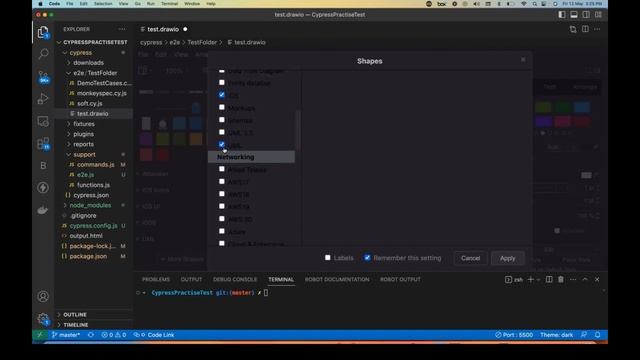The width and height of the screenshot is (640, 360).
Task: Open the lightning bolt extension view
Action: pyautogui.click(x=43, y=188)
